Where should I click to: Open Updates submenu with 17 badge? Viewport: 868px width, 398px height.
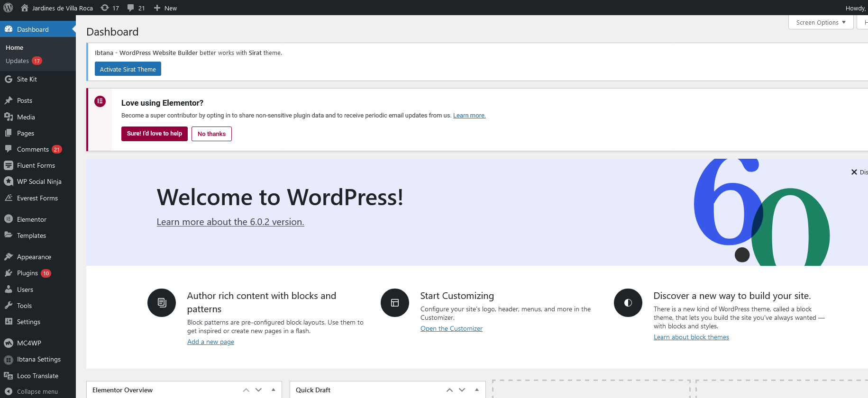[x=24, y=61]
